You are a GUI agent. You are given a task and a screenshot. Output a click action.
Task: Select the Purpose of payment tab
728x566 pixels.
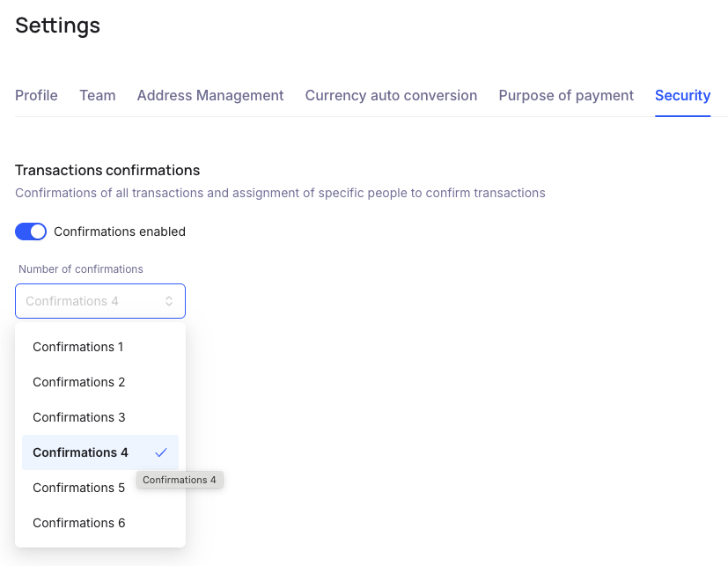point(566,95)
